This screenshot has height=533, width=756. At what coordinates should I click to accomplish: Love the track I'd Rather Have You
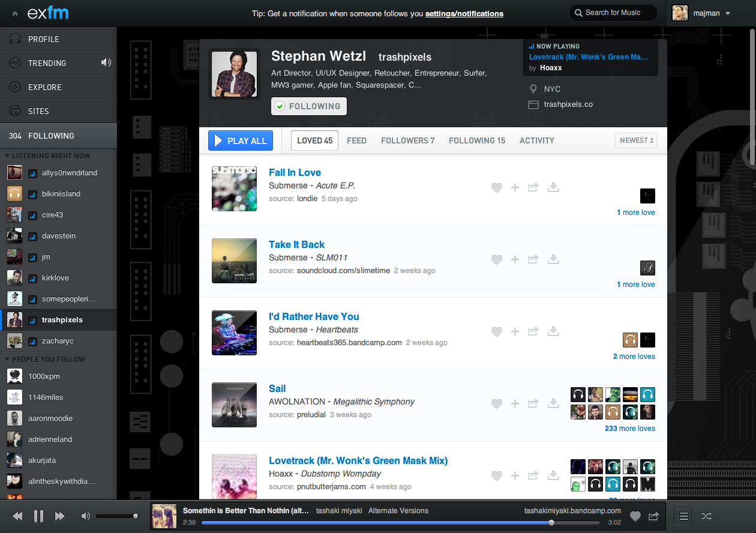pos(496,332)
